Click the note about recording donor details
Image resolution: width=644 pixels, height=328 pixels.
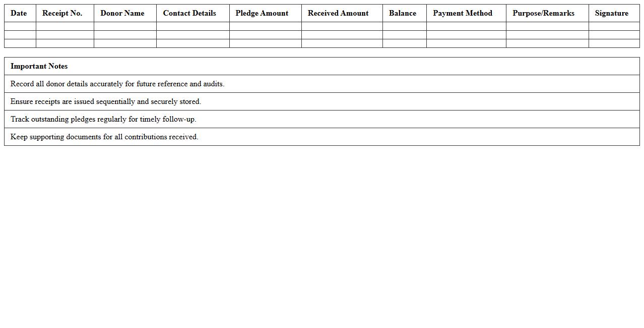(117, 84)
